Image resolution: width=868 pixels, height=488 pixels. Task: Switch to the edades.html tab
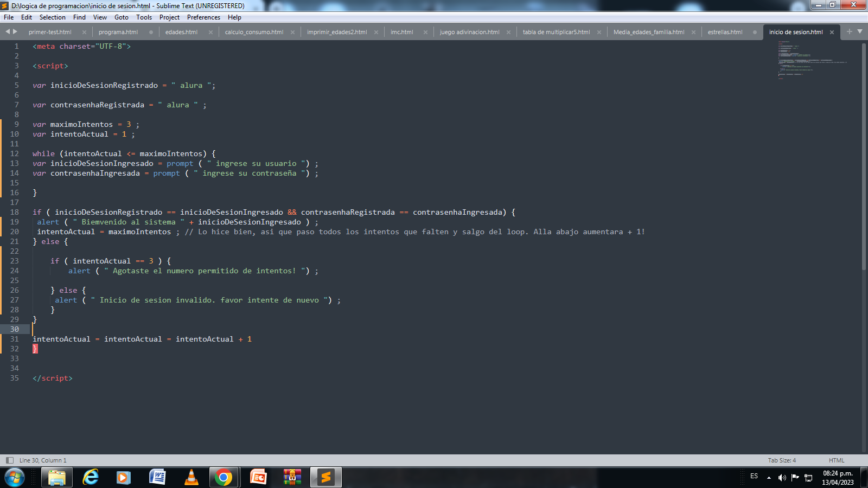[181, 32]
